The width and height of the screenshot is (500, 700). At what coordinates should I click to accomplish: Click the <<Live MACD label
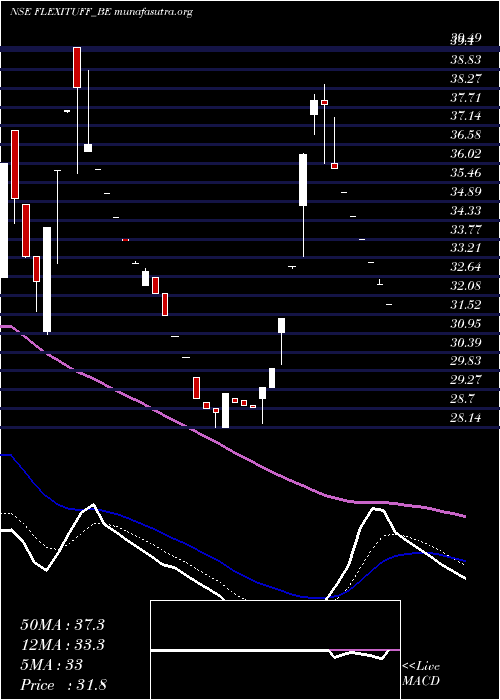coord(421,674)
